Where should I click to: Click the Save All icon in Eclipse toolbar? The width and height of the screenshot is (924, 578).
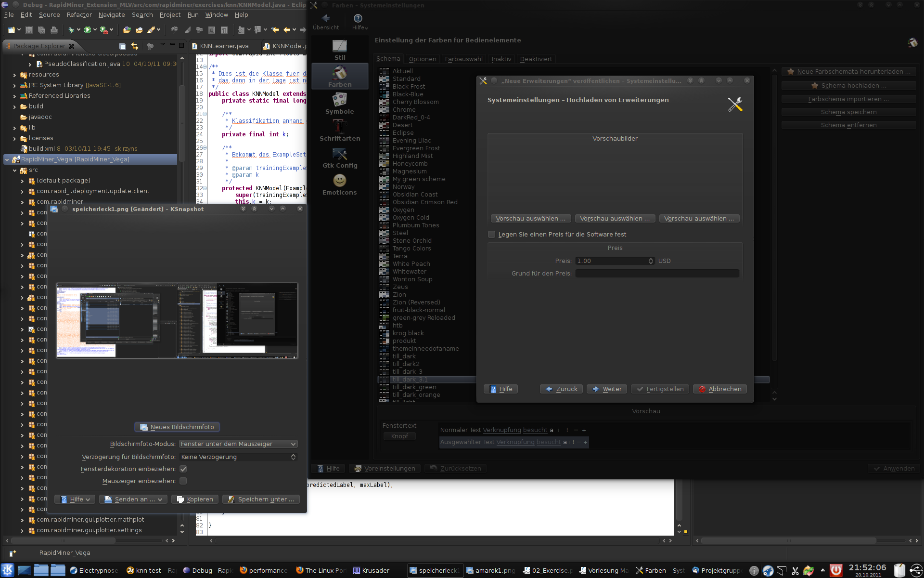41,30
